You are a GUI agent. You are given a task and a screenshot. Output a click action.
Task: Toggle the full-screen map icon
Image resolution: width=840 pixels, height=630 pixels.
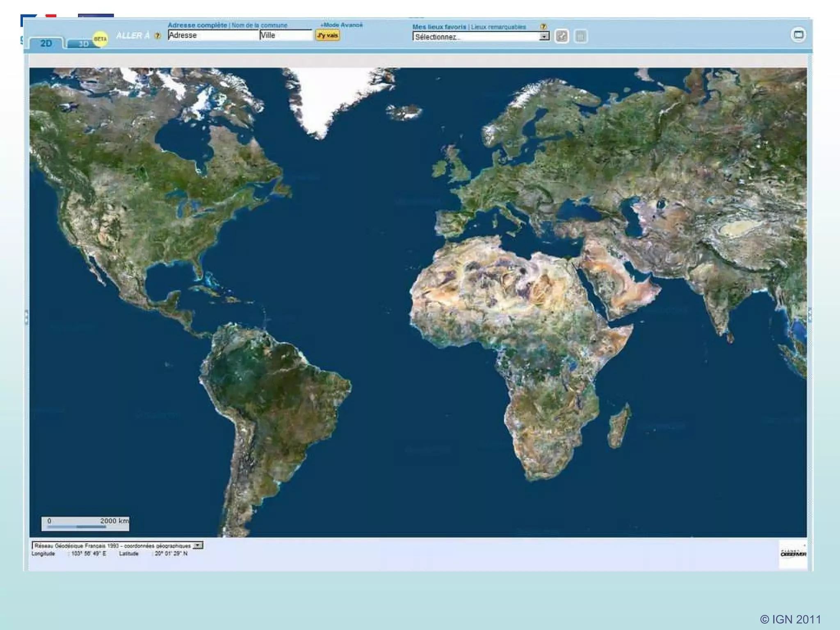[798, 35]
